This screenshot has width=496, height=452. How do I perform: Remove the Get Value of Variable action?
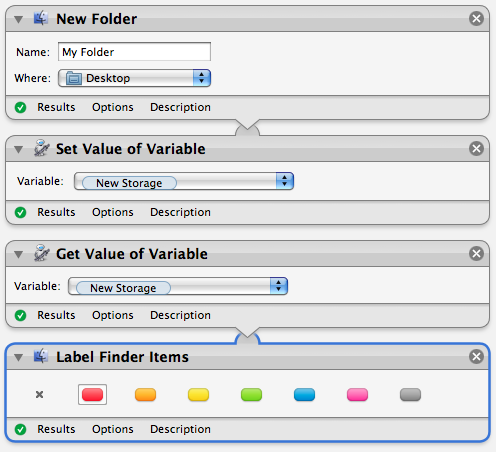[476, 253]
